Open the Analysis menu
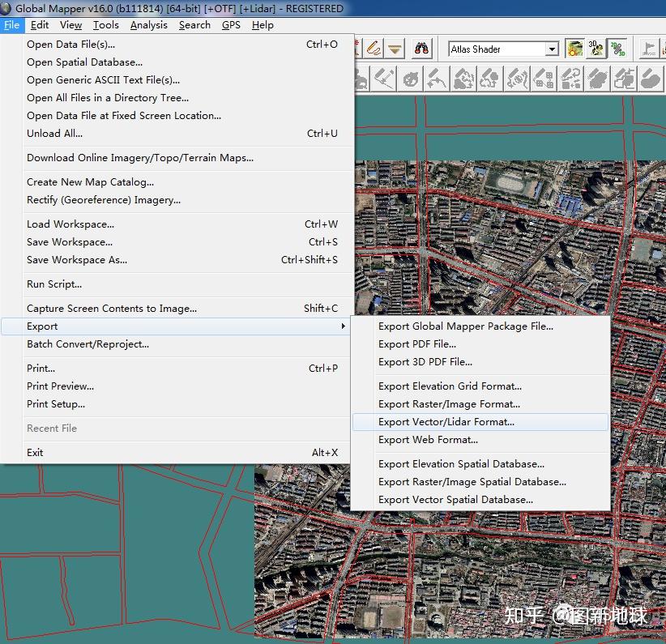Viewport: 666px width, 644px height. point(148,25)
